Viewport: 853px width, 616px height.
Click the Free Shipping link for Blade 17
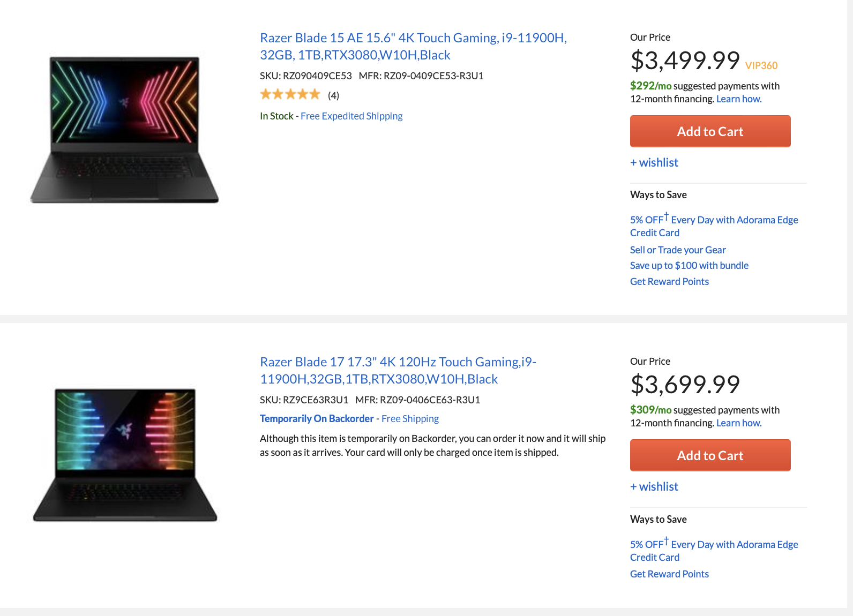click(x=410, y=418)
